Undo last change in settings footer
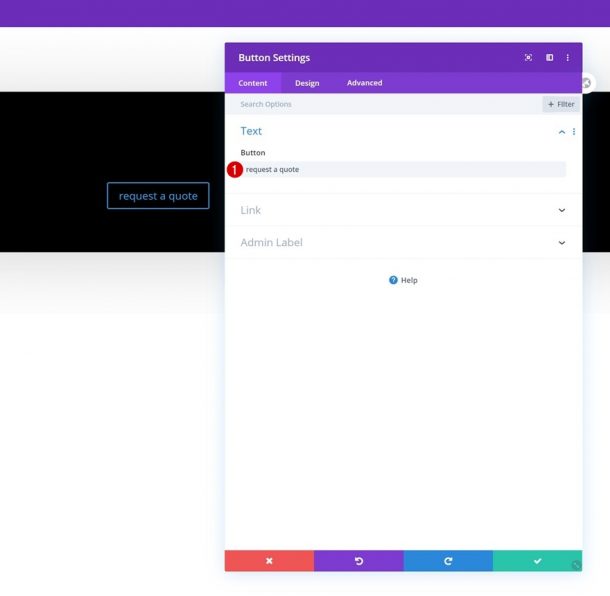This screenshot has width=610, height=596. tap(359, 561)
